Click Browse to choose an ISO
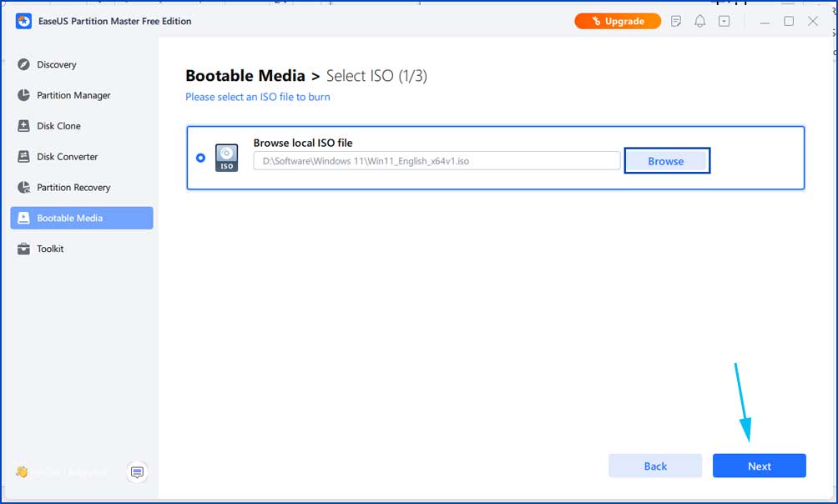 point(667,161)
